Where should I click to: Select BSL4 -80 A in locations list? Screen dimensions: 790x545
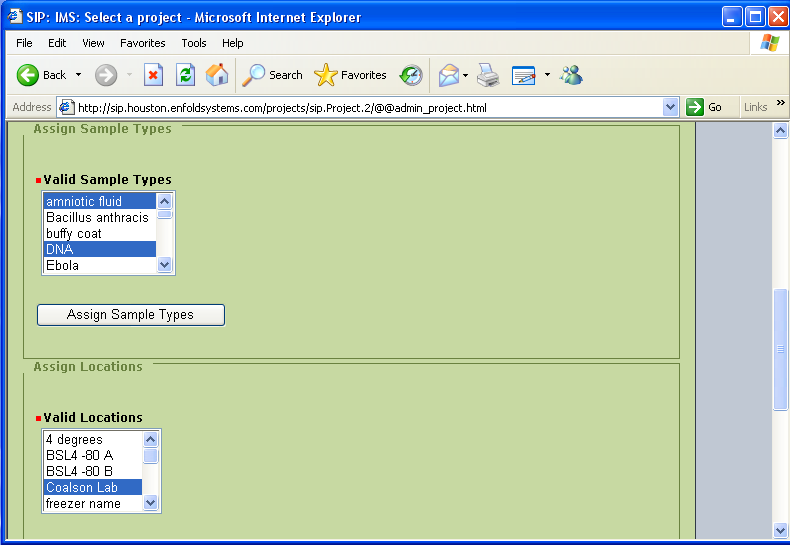(x=79, y=456)
